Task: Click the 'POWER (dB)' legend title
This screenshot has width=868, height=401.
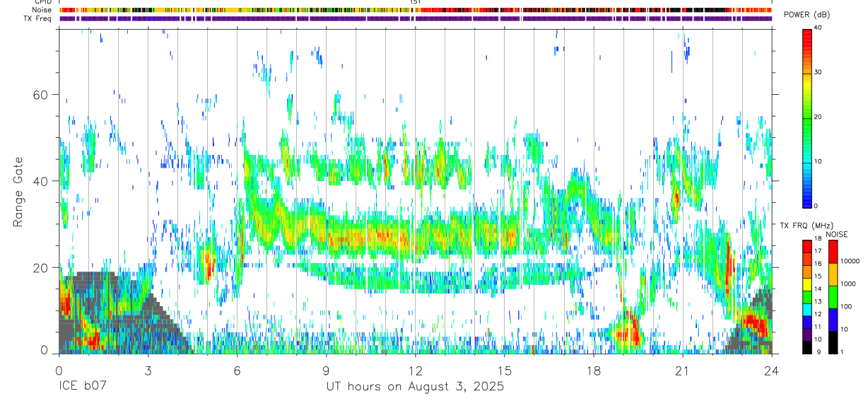Action: (807, 15)
